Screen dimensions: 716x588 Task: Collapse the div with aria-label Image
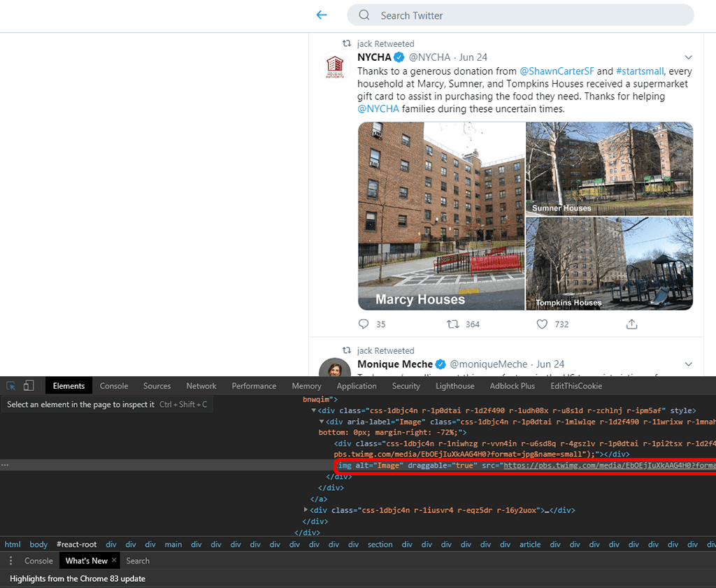322,422
